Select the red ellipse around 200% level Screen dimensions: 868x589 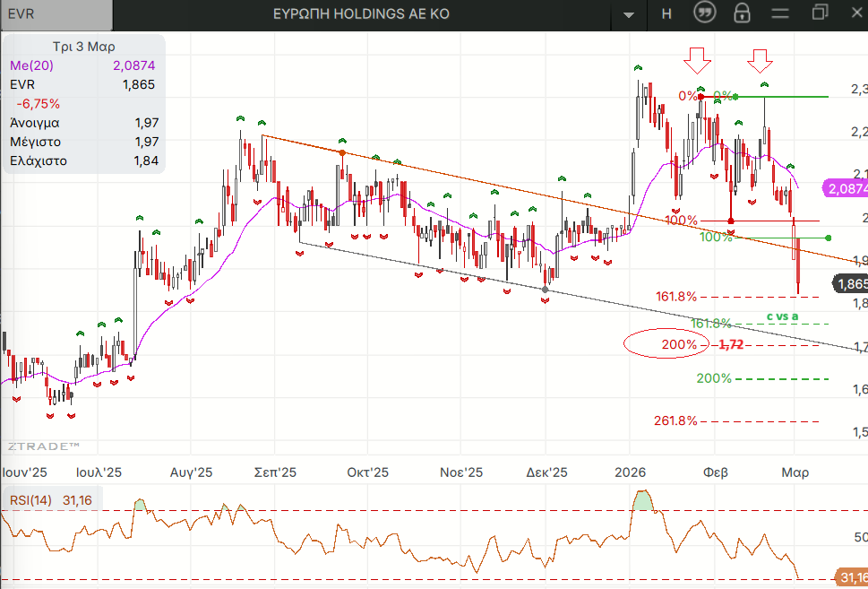click(x=666, y=344)
